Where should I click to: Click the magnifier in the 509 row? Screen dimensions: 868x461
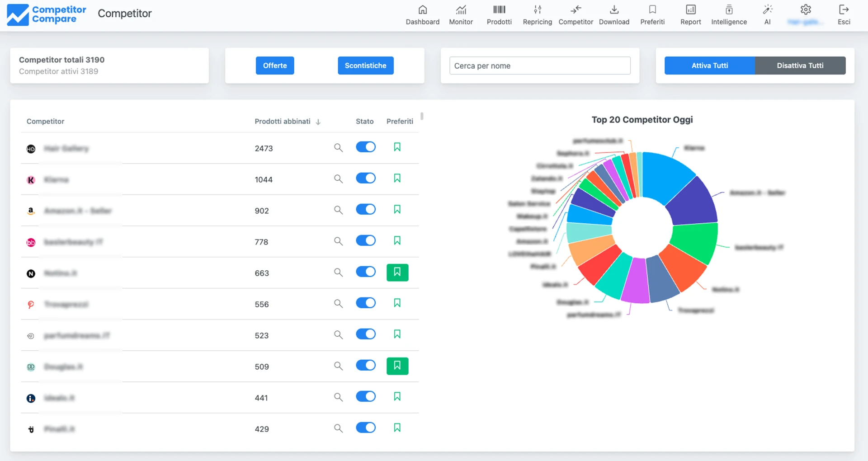338,366
